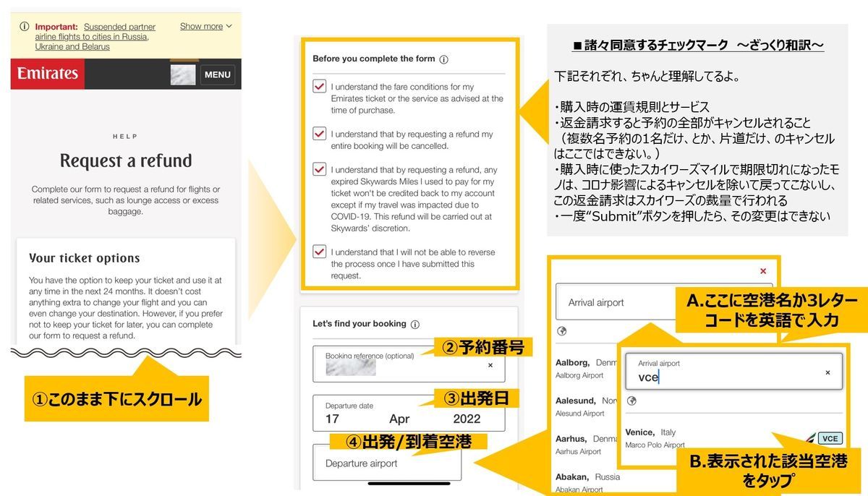Click the location globe icon above the Aalborg row
Screen dimensions: 868x496
click(562, 331)
